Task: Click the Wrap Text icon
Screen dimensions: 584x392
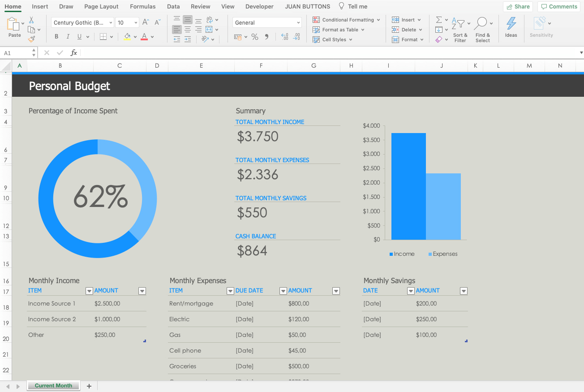Action: 210,20
